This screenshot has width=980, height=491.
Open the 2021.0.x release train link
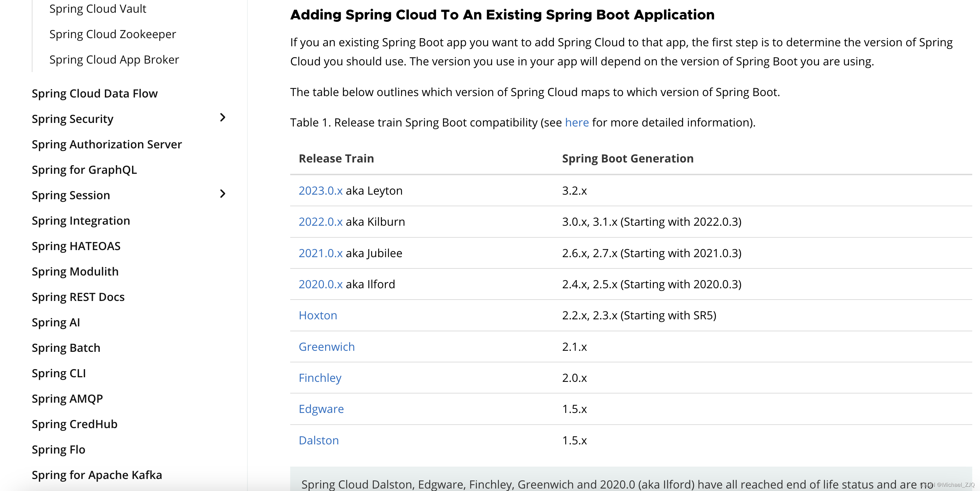coord(321,253)
